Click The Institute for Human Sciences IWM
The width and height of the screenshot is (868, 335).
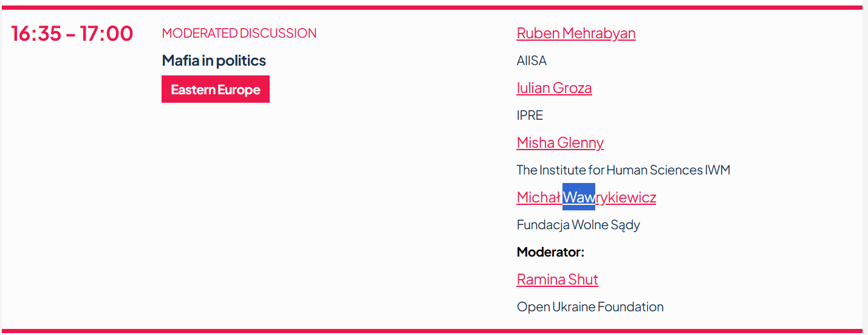623,170
